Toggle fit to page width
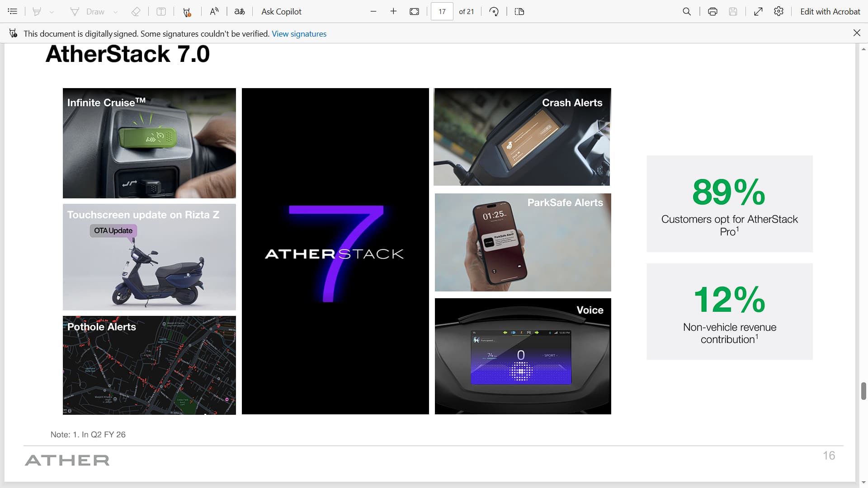 (414, 11)
